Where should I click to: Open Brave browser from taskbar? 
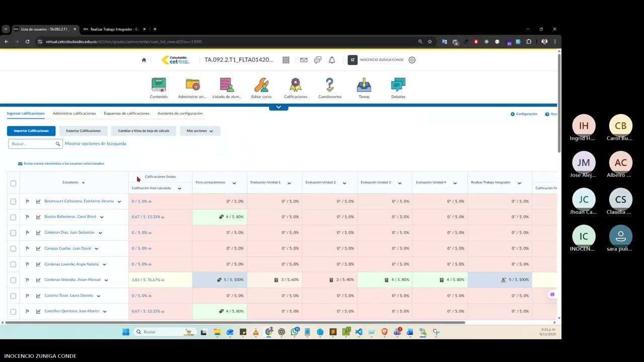[384, 332]
